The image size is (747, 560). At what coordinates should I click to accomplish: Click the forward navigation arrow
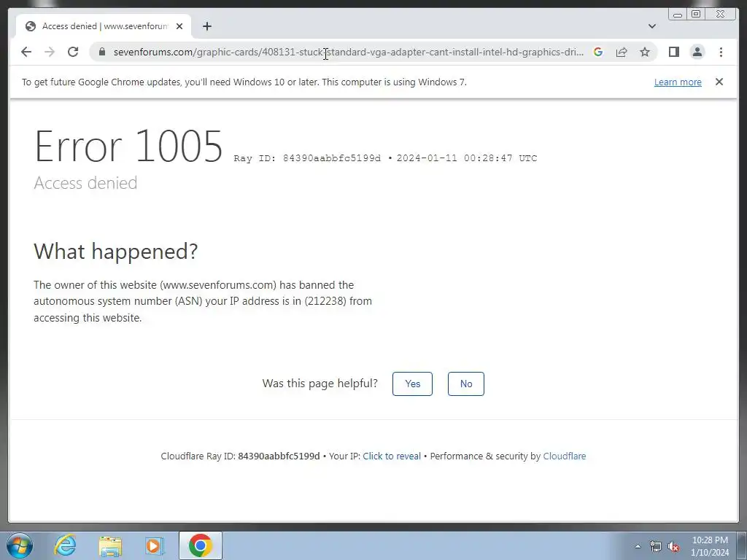(x=50, y=52)
